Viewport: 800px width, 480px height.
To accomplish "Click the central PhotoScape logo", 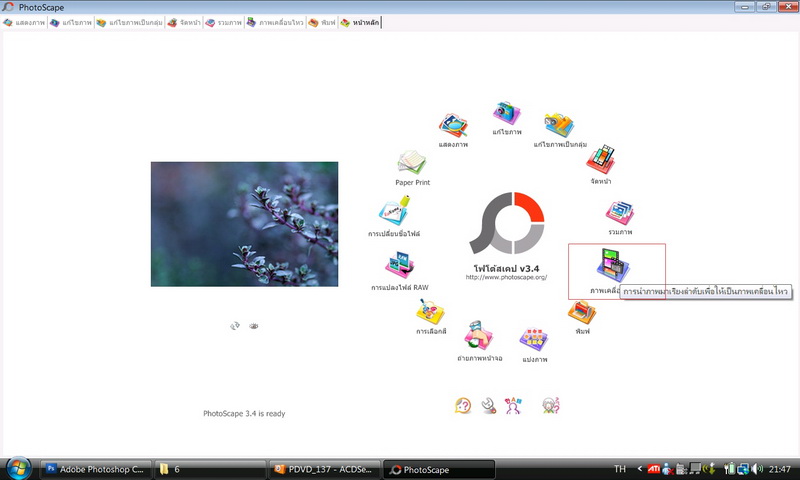I will click(x=507, y=223).
